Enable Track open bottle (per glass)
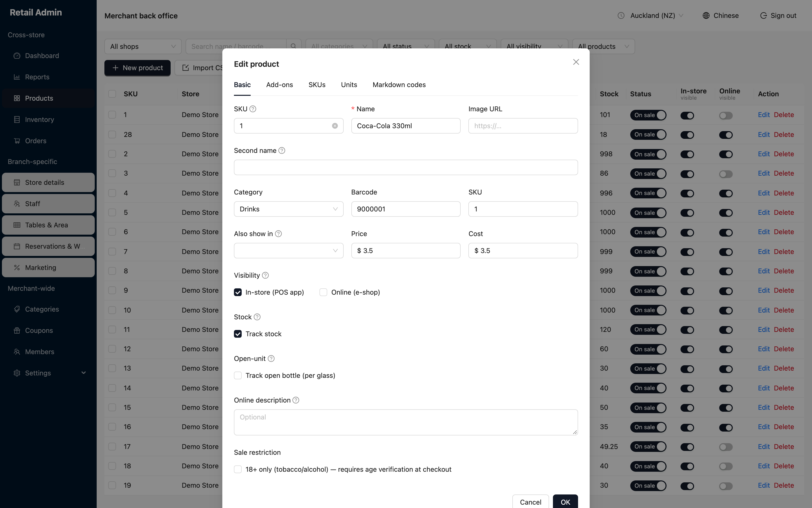This screenshot has height=508, width=812. [238, 376]
